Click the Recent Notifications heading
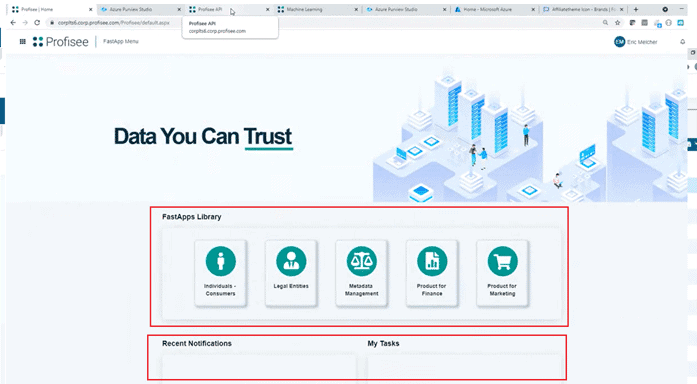 (x=197, y=344)
